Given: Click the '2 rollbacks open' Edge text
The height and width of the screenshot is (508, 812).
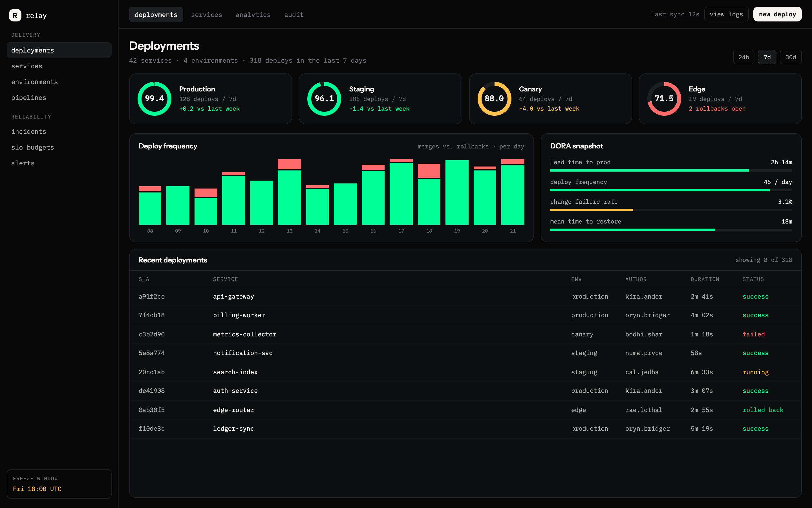Looking at the screenshot, I should 717,109.
